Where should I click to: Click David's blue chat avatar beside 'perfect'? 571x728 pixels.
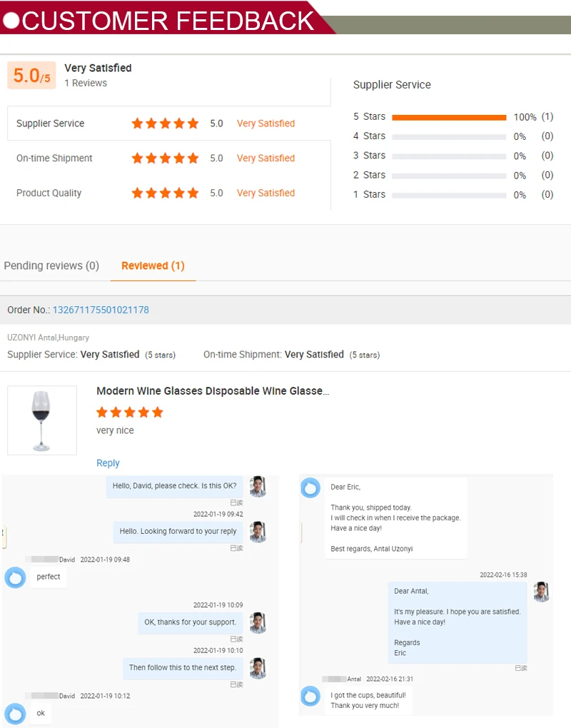pyautogui.click(x=15, y=577)
